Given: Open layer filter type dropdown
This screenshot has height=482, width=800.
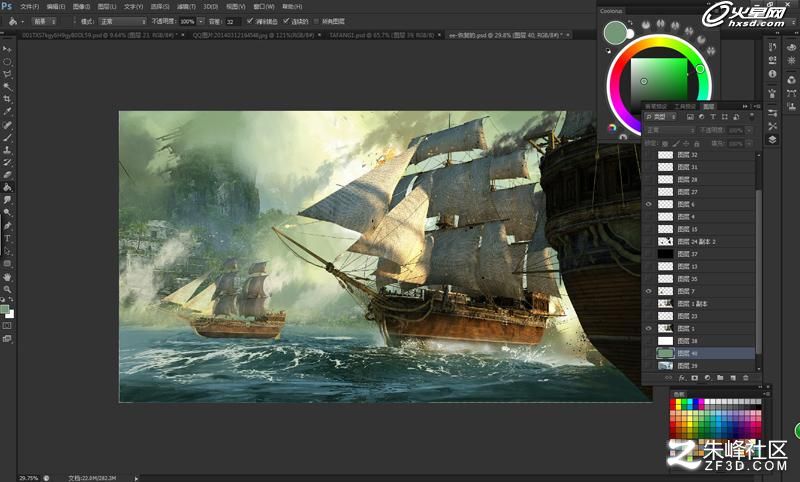Looking at the screenshot, I should point(661,117).
